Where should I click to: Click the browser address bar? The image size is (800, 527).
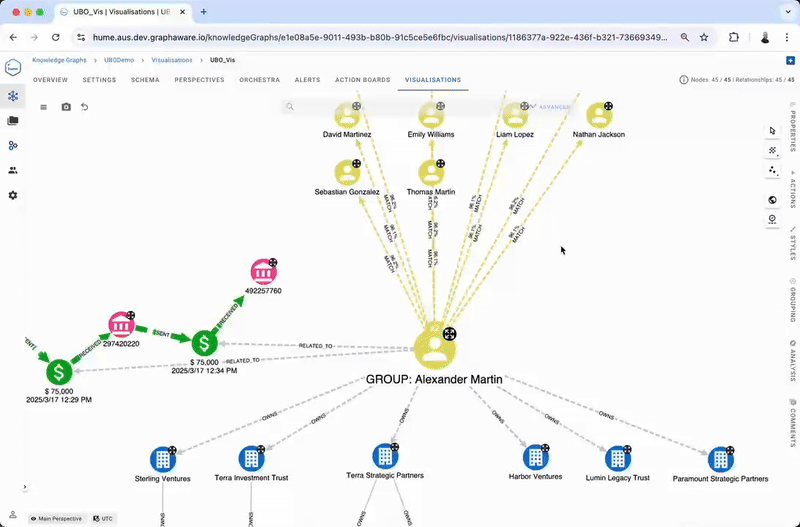[380, 37]
